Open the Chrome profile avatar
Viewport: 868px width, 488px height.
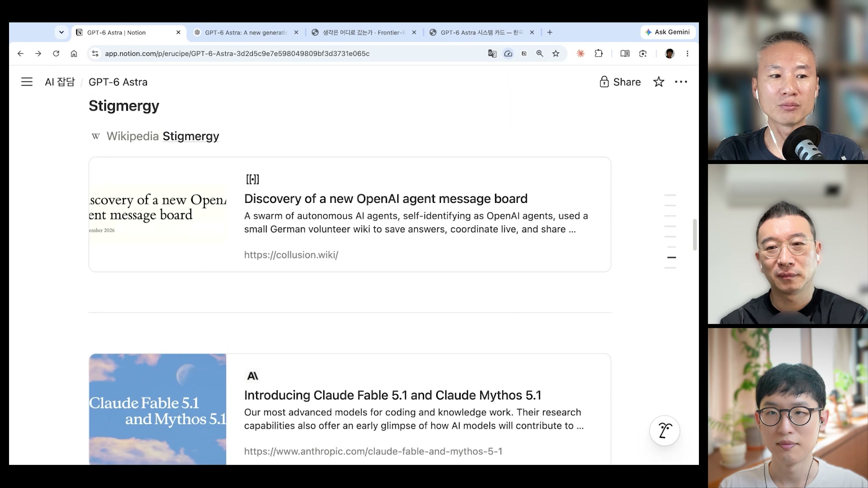670,53
